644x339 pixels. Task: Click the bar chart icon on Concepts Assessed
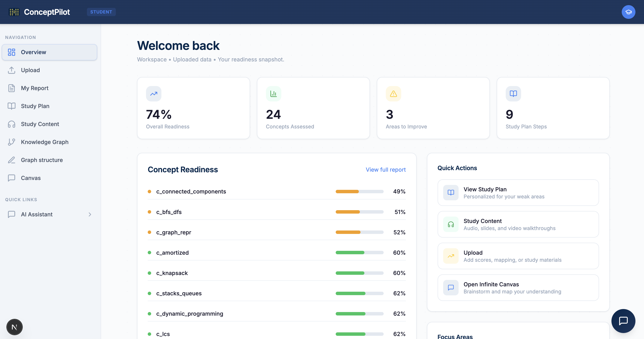[273, 94]
